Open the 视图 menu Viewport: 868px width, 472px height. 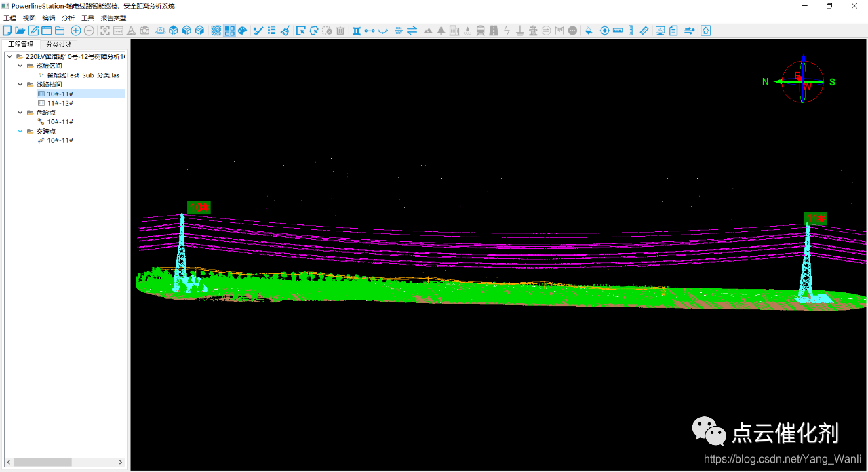[29, 18]
